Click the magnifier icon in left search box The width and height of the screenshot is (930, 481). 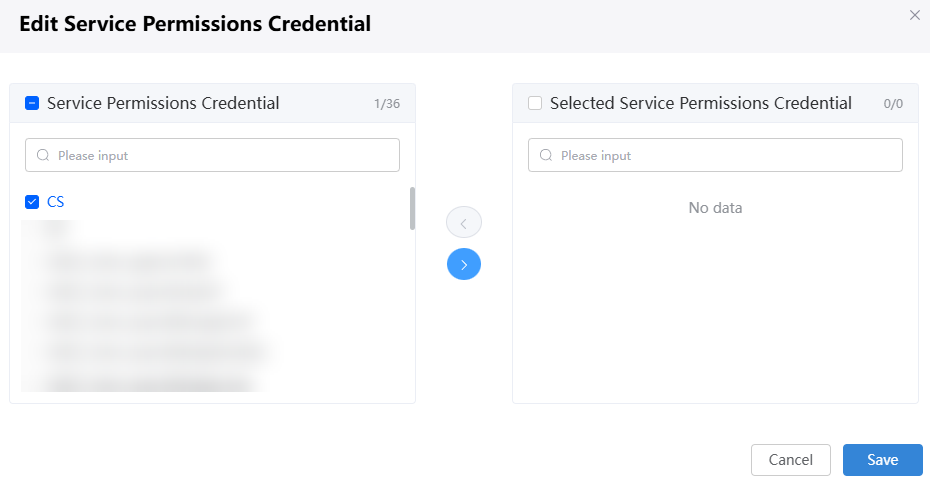point(43,155)
